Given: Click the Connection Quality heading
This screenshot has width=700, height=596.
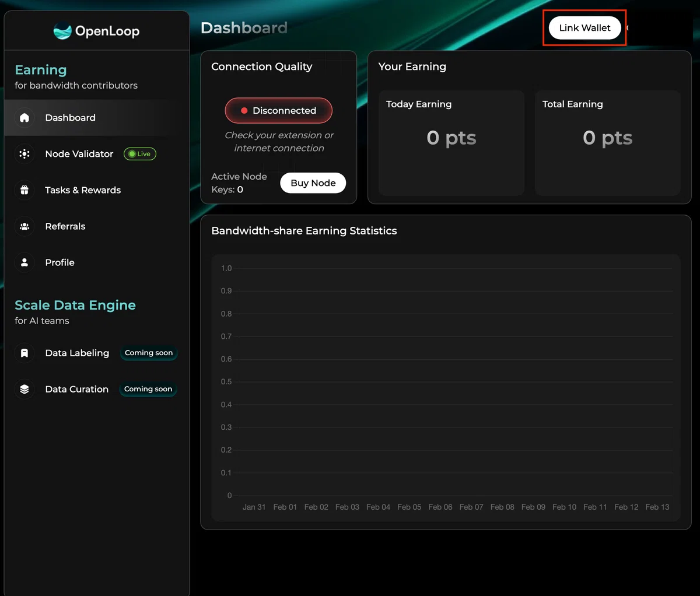Looking at the screenshot, I should (x=262, y=66).
